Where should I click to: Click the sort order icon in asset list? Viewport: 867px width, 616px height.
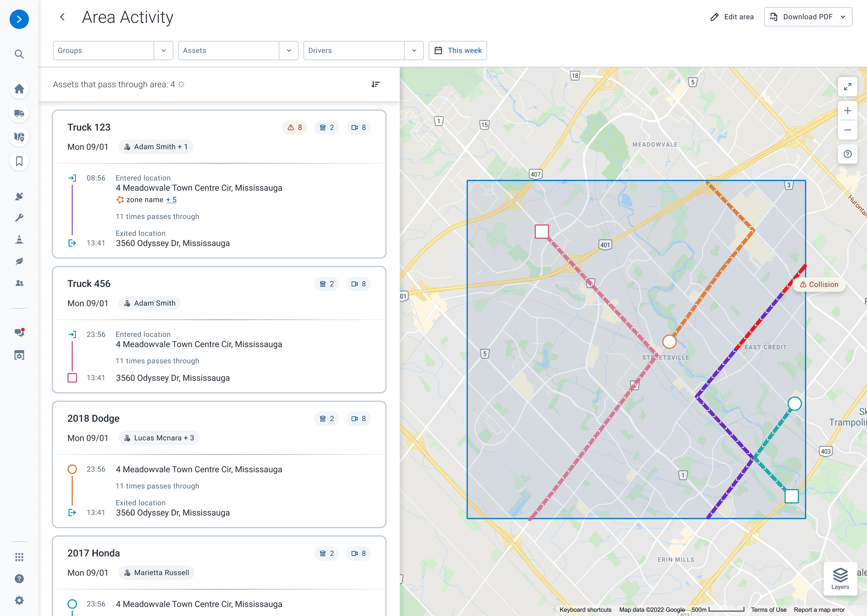pyautogui.click(x=375, y=84)
